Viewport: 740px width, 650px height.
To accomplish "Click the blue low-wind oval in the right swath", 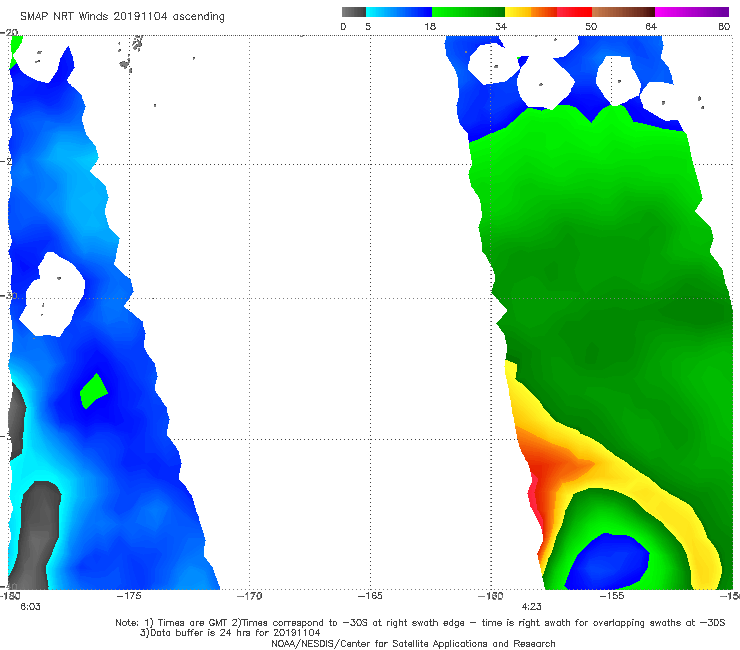I will click(x=607, y=562).
